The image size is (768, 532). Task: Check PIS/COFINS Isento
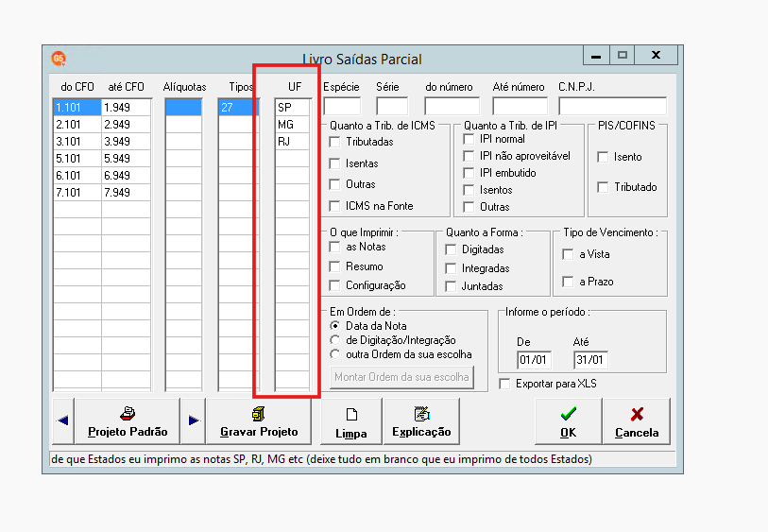pos(603,157)
